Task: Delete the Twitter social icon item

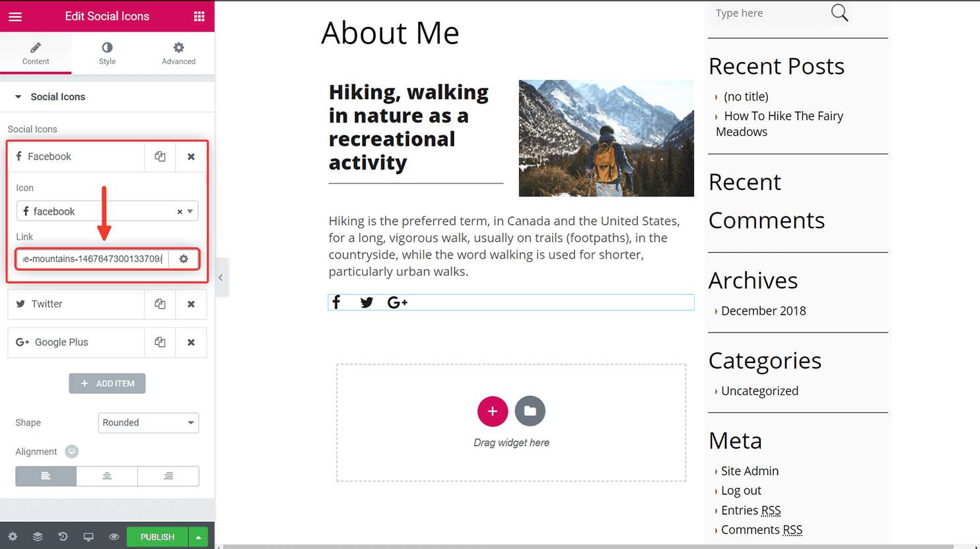Action: 191,304
